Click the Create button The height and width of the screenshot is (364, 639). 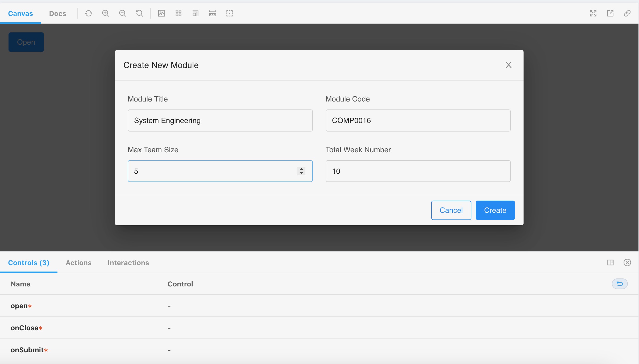(495, 210)
